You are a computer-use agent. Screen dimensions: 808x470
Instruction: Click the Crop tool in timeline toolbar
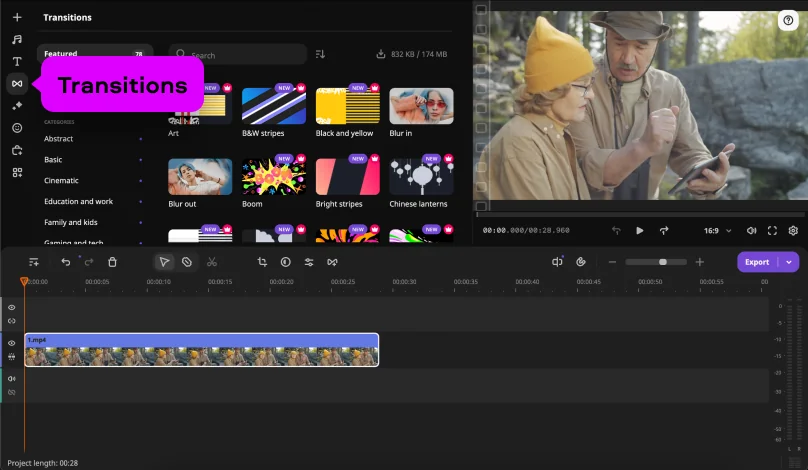coord(262,262)
